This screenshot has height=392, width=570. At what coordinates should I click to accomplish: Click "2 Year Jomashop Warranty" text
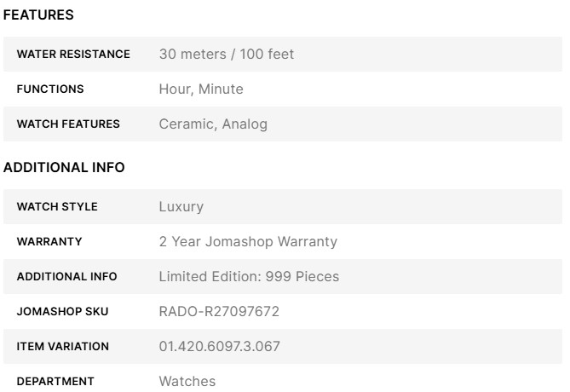[248, 242]
